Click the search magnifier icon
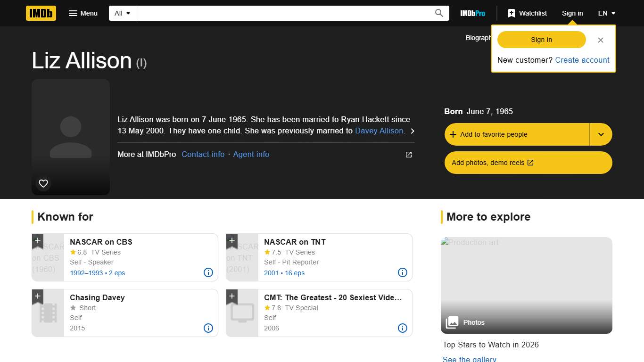 pos(439,13)
